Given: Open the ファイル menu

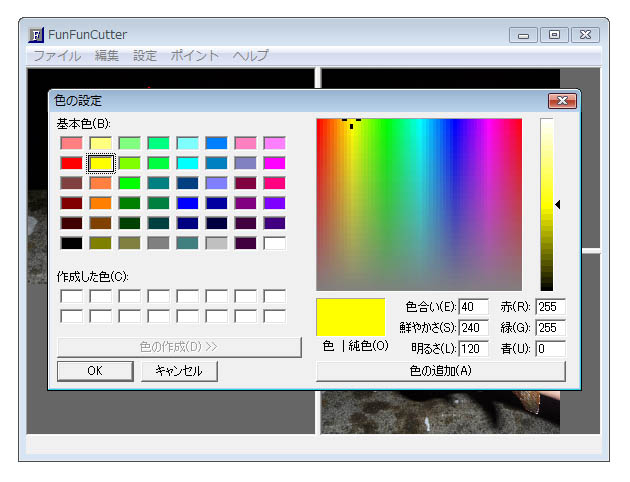Looking at the screenshot, I should point(57,55).
